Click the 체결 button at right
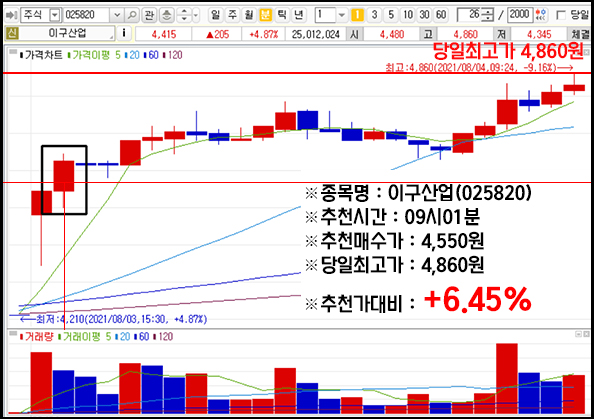Image resolution: width=594 pixels, height=419 pixels. (579, 34)
